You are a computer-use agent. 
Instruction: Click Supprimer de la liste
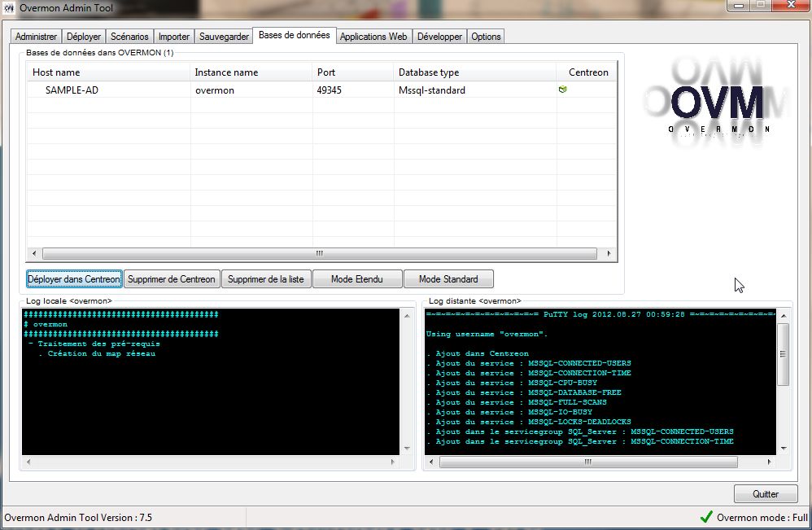[265, 279]
